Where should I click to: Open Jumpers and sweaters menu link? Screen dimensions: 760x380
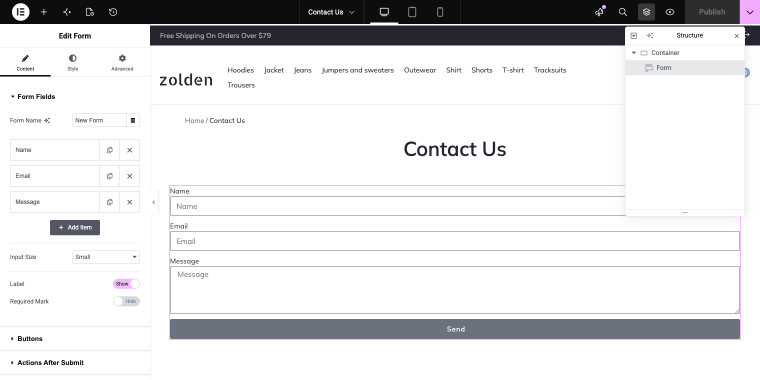pos(358,70)
